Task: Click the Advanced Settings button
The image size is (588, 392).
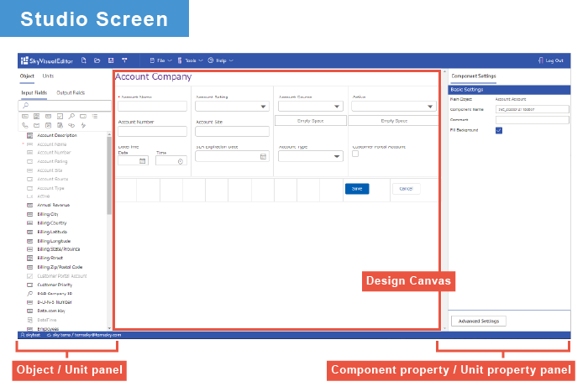Action: click(x=479, y=321)
